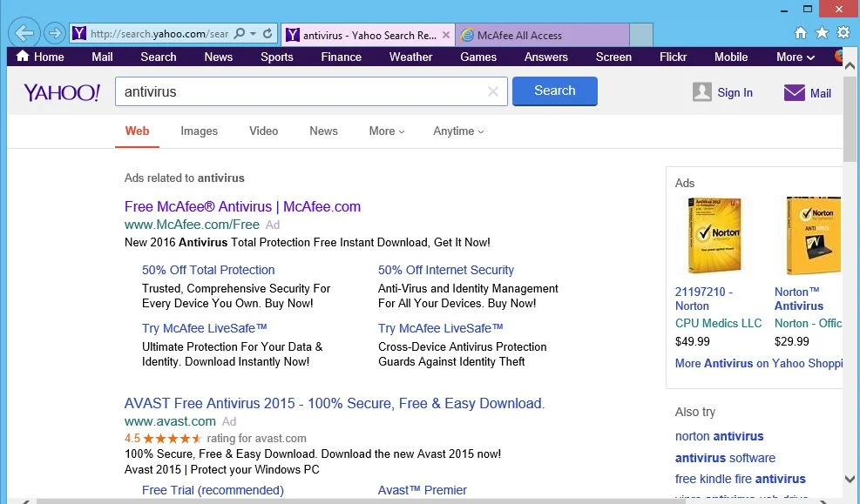The width and height of the screenshot is (860, 504).
Task: Clear the search box with X icon
Action: pyautogui.click(x=493, y=91)
